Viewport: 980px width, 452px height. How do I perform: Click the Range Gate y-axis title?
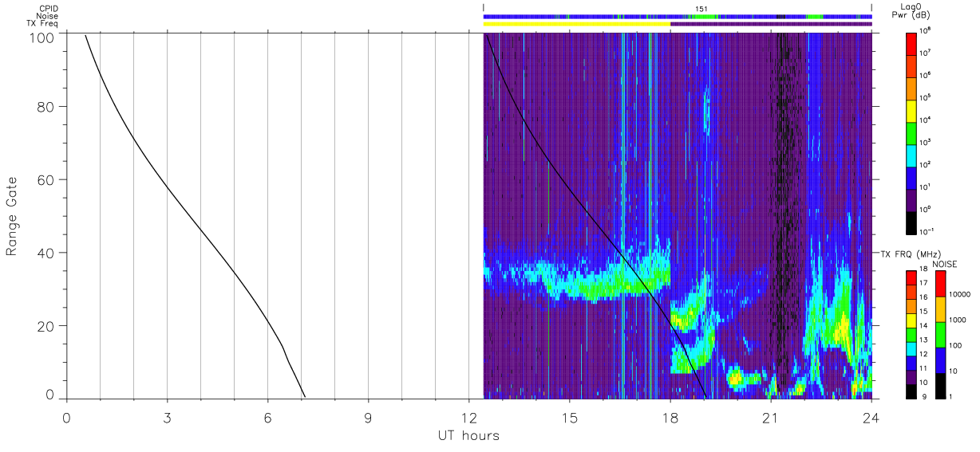(12, 216)
